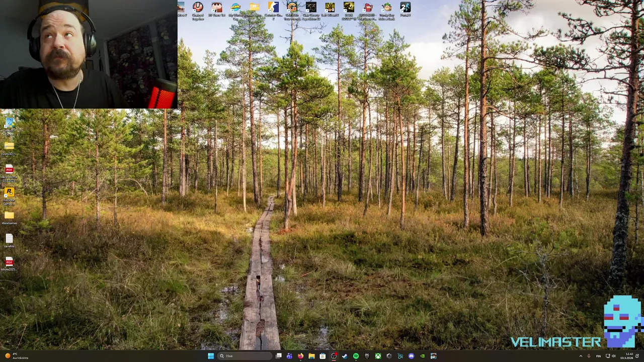Screen dimensions: 644x362
Task: Open the Left 4 Dead 2 shortcut
Action: coord(330,9)
